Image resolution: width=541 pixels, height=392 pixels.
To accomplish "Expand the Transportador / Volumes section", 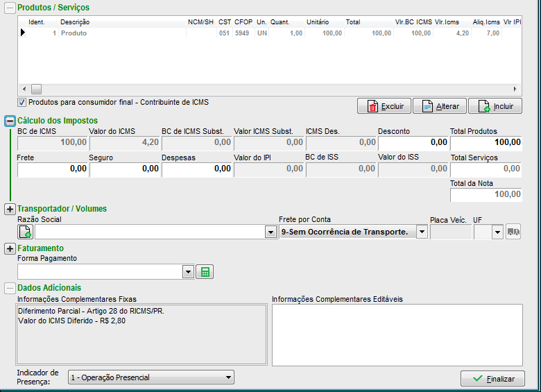I will pos(10,209).
